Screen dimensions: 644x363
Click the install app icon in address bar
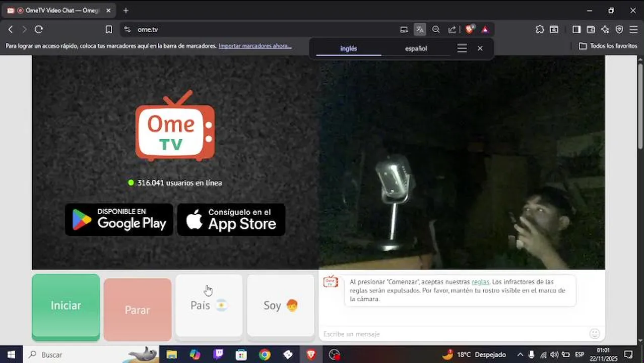pyautogui.click(x=404, y=29)
